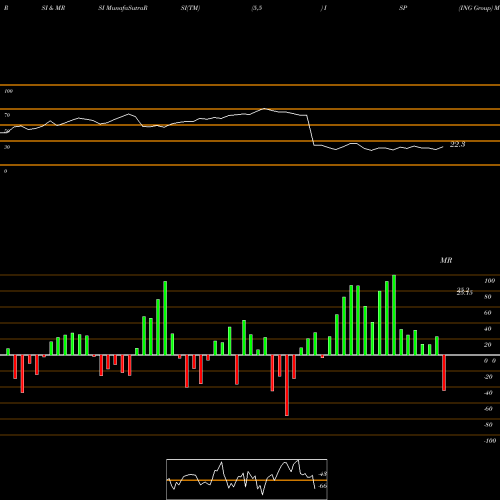This screenshot has height=500, width=500.
Task: Click the MR axis label 60
Action: (488, 313)
